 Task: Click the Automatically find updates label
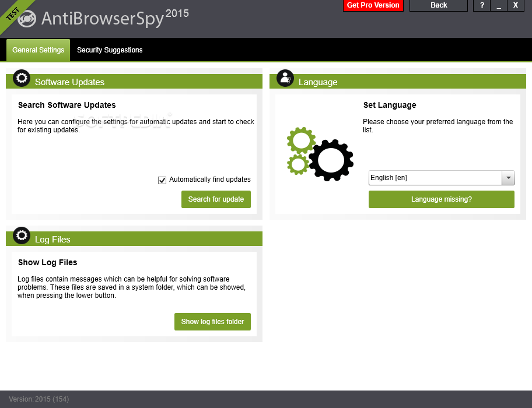click(209, 180)
